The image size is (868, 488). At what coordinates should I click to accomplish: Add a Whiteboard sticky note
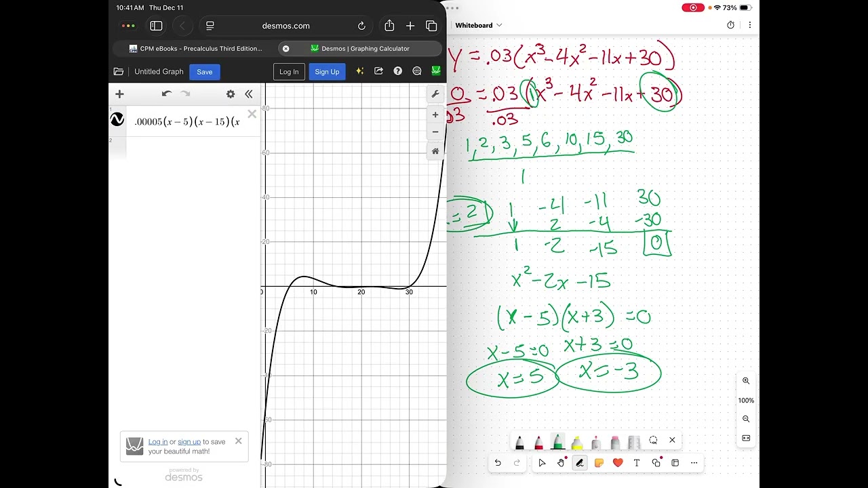tap(599, 463)
